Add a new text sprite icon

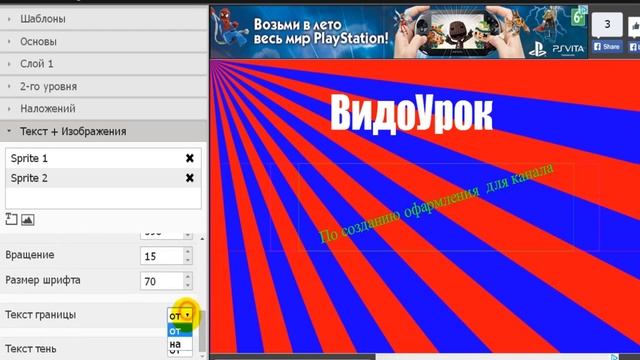tap(11, 219)
